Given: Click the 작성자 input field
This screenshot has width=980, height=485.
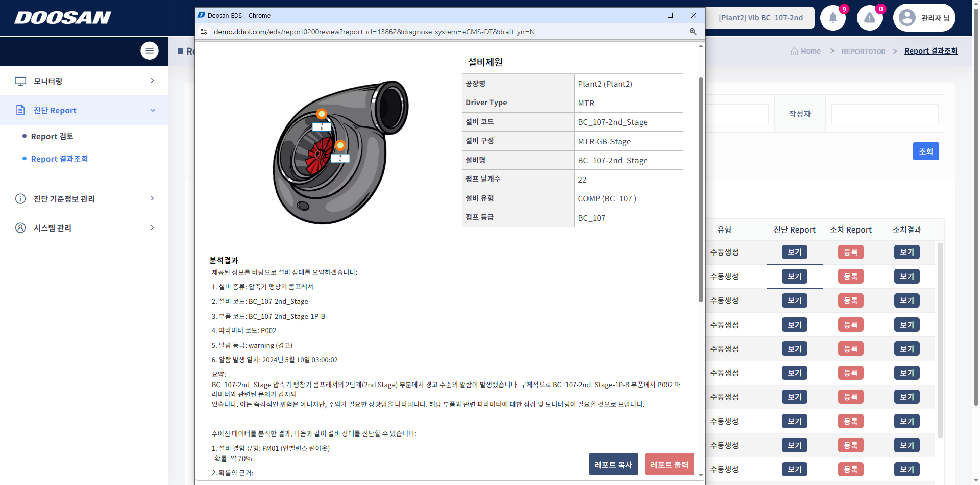Looking at the screenshot, I should (885, 114).
